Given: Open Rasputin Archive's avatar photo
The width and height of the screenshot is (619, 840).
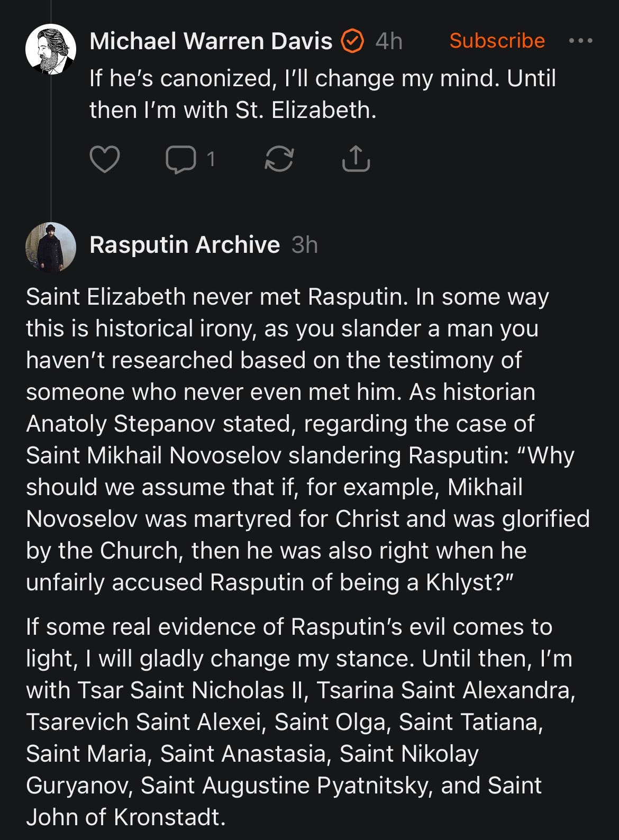Looking at the screenshot, I should point(51,247).
